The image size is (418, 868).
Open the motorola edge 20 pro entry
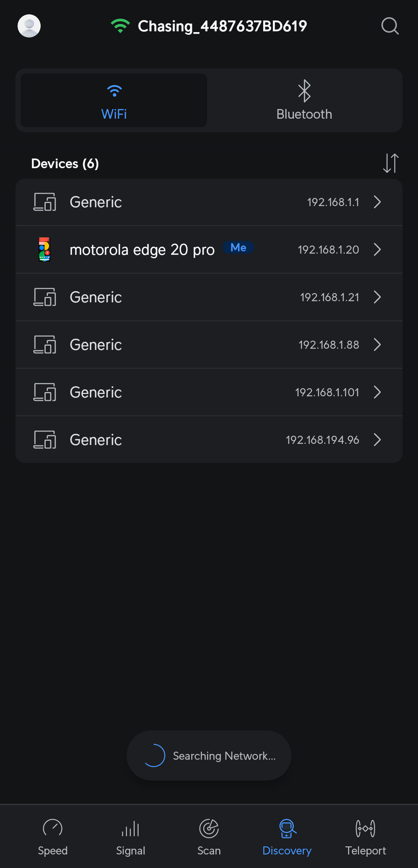tap(209, 249)
